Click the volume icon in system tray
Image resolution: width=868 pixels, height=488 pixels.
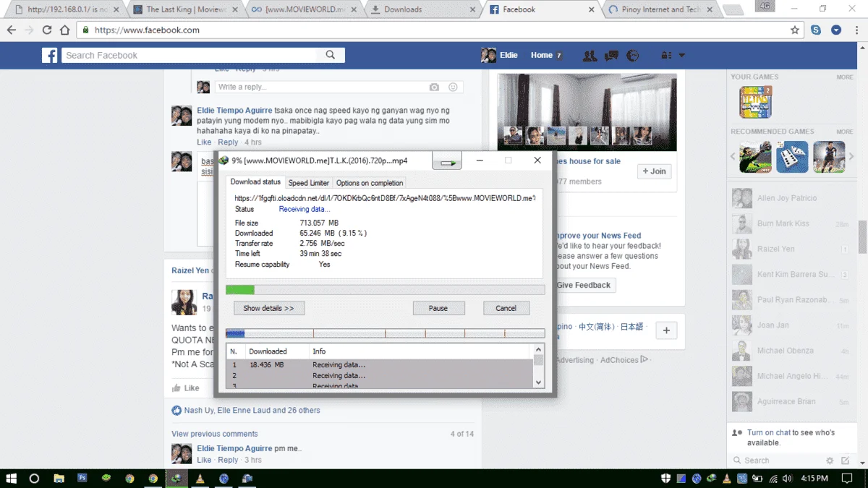(787, 479)
